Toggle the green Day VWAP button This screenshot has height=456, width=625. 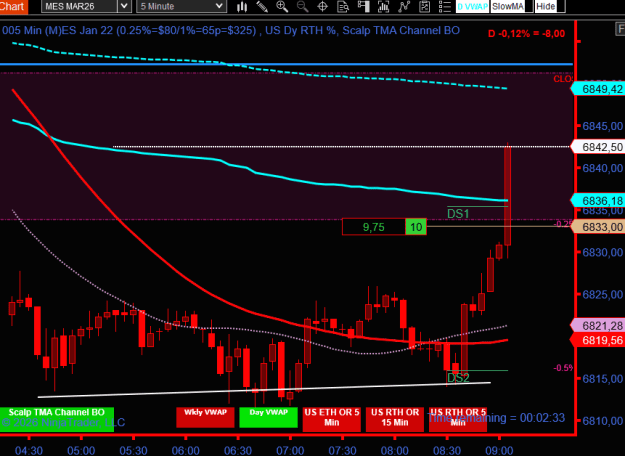coord(268,417)
